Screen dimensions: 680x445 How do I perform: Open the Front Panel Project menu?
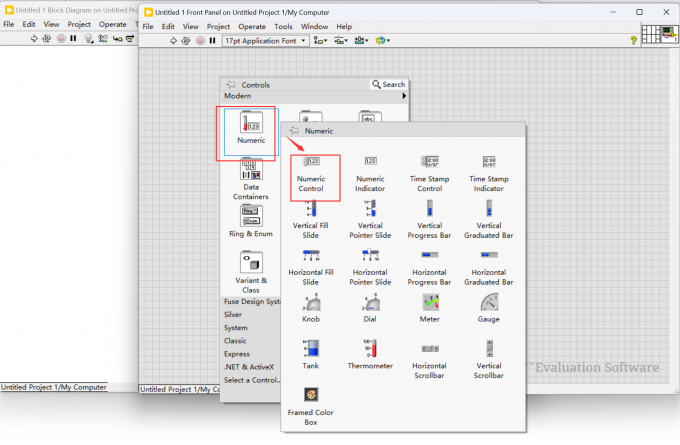click(218, 26)
